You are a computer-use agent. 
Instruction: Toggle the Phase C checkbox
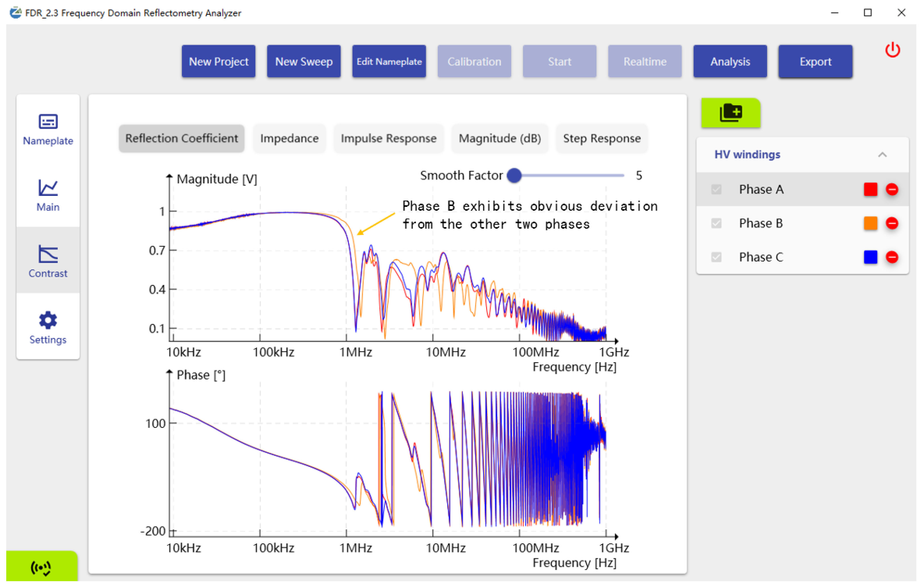pos(716,257)
